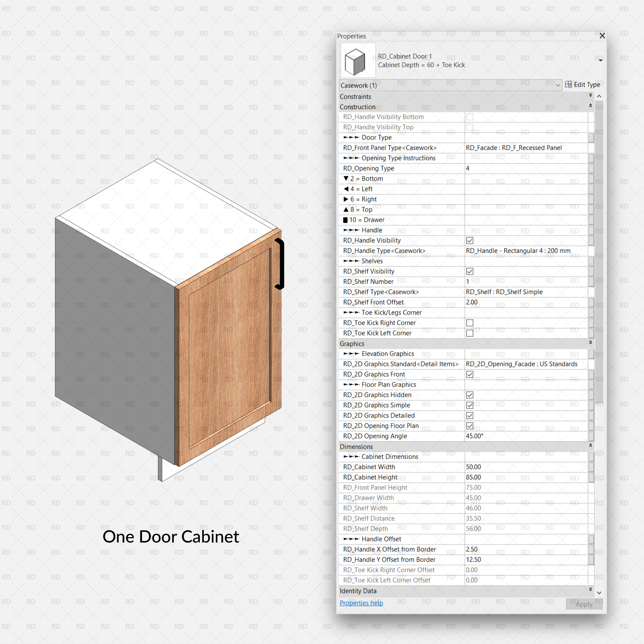
Task: Click the triple-arrow icon on Cabinet Dimensions row
Action: 351,457
